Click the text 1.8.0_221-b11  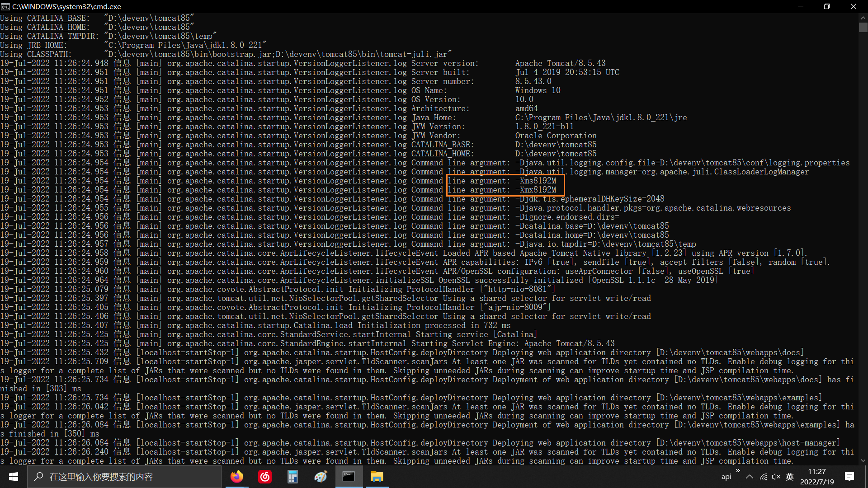tap(544, 127)
